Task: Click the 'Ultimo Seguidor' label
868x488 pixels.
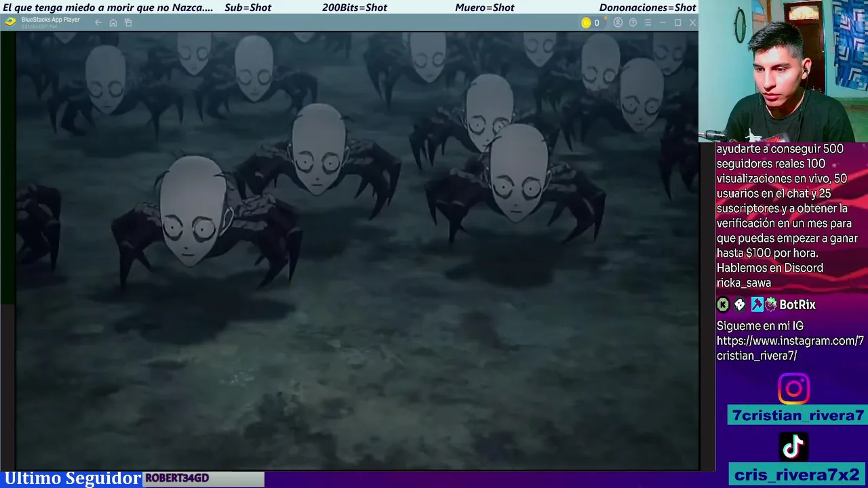Action: [x=72, y=479]
